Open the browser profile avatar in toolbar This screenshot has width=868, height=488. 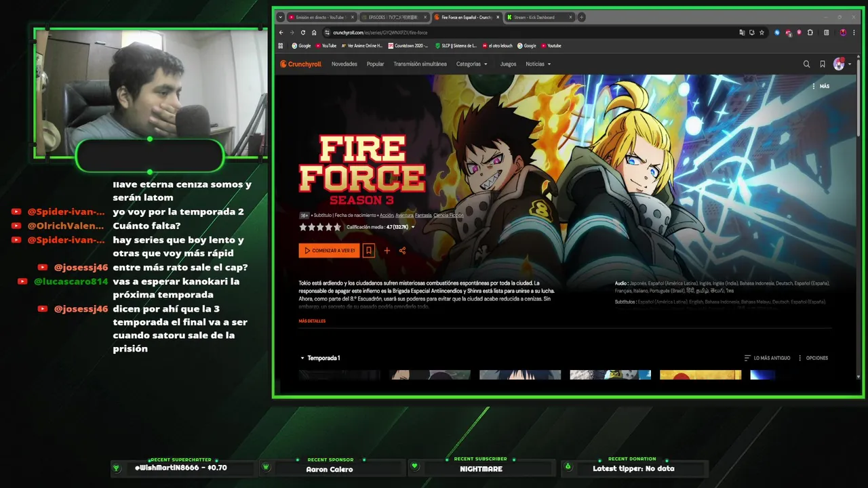(x=843, y=33)
